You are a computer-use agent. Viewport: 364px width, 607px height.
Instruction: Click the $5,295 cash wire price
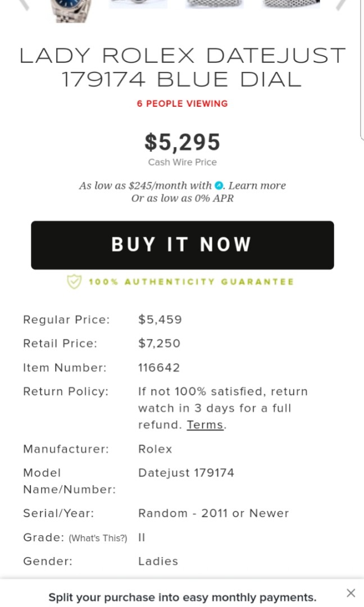[181, 142]
